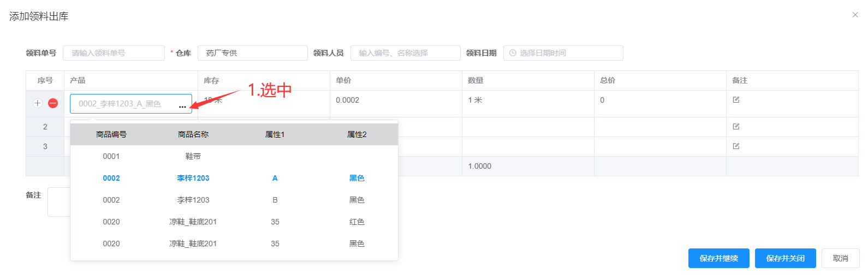This screenshot has width=868, height=279.
Task: Click the ellipsis in product selector
Action: tap(182, 106)
